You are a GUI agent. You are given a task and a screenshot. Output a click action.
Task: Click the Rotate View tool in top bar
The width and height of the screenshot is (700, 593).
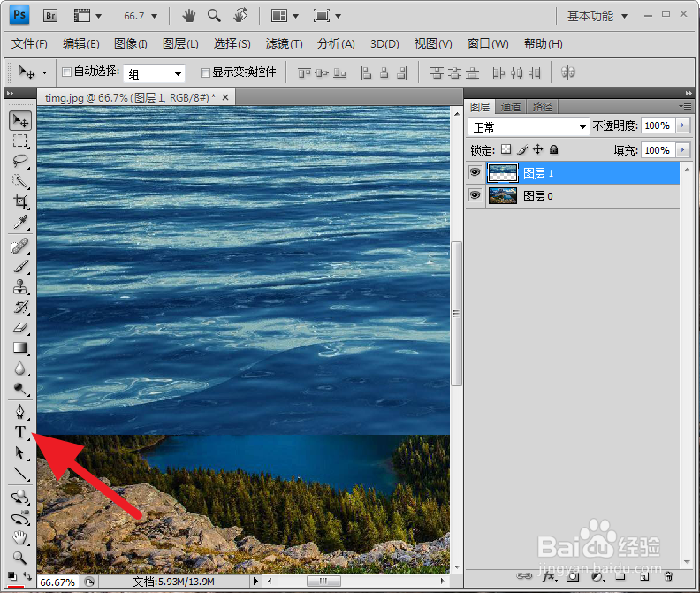240,16
